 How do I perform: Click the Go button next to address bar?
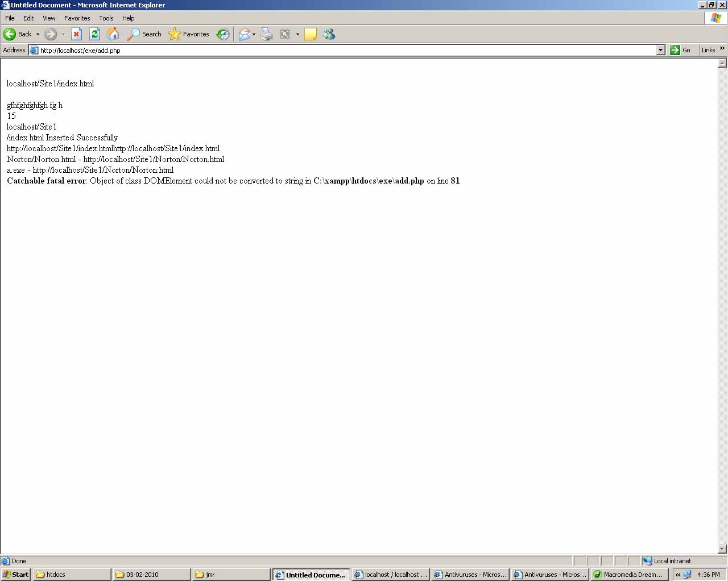[680, 50]
